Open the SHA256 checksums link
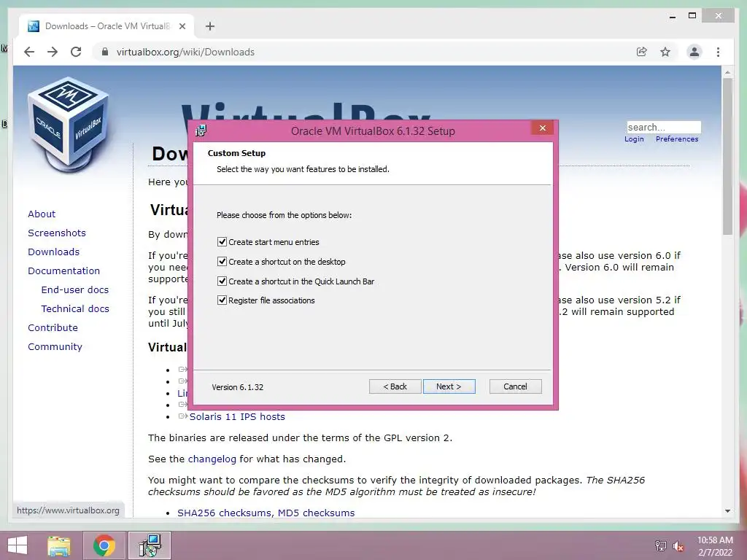 click(225, 513)
